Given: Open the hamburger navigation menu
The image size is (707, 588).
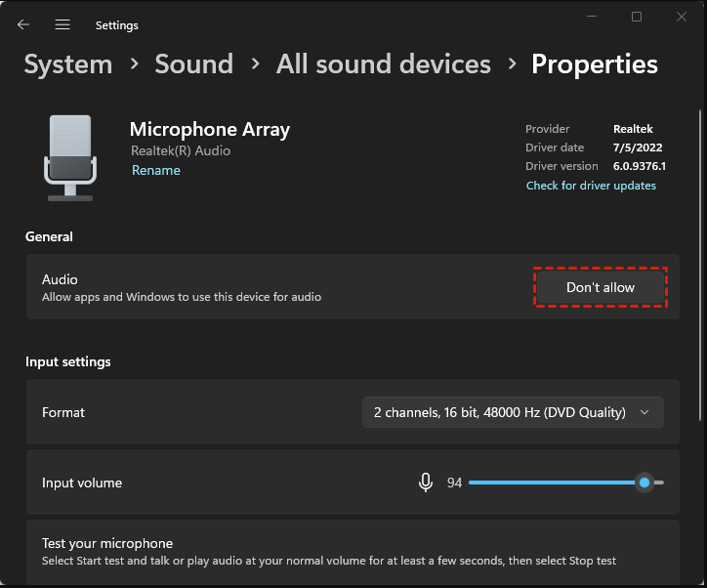Looking at the screenshot, I should point(62,24).
